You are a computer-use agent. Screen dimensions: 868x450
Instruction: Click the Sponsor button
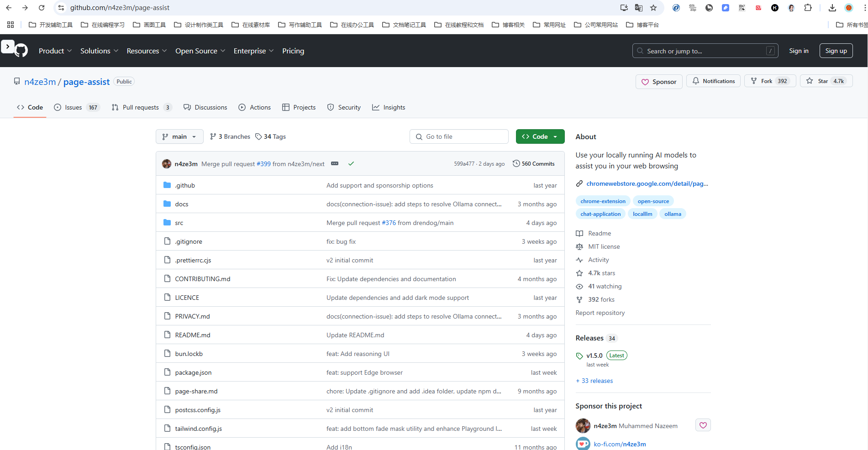point(659,82)
